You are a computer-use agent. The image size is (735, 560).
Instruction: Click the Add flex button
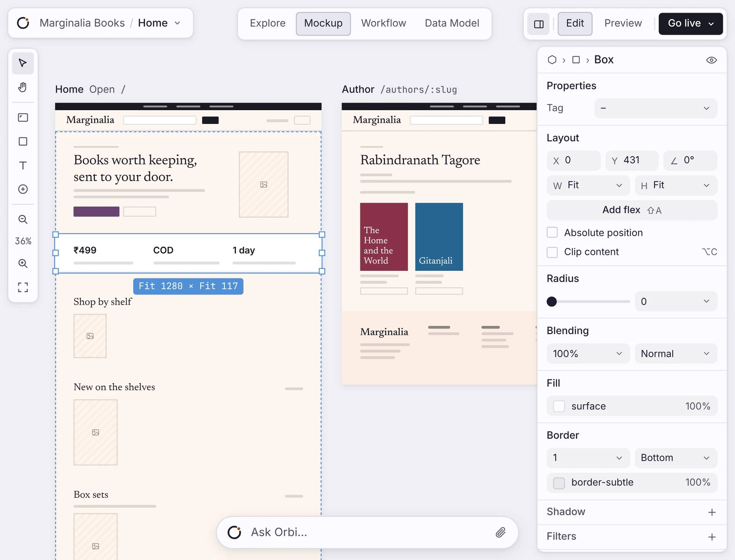(x=632, y=210)
